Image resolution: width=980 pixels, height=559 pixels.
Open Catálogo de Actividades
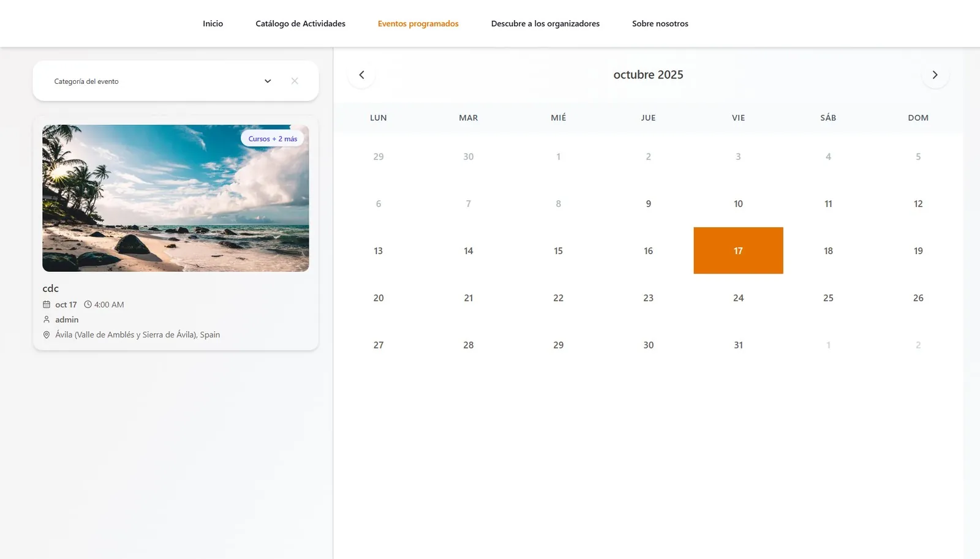(300, 23)
